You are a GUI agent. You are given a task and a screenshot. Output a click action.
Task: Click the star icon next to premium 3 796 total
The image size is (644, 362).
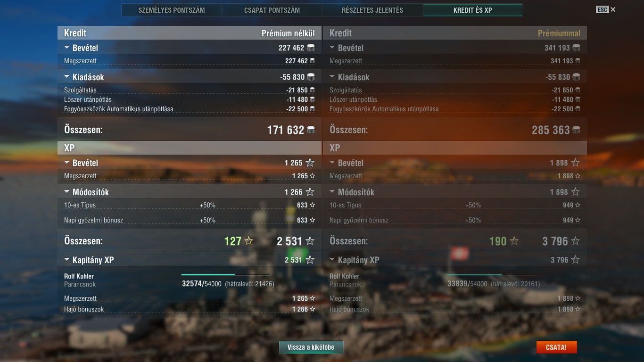tap(575, 241)
